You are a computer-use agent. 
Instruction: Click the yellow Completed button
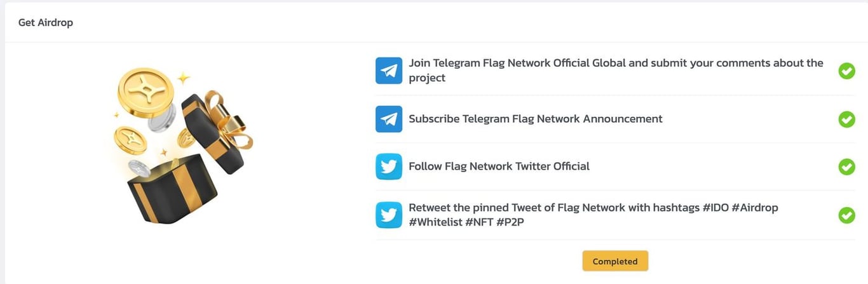pyautogui.click(x=615, y=261)
